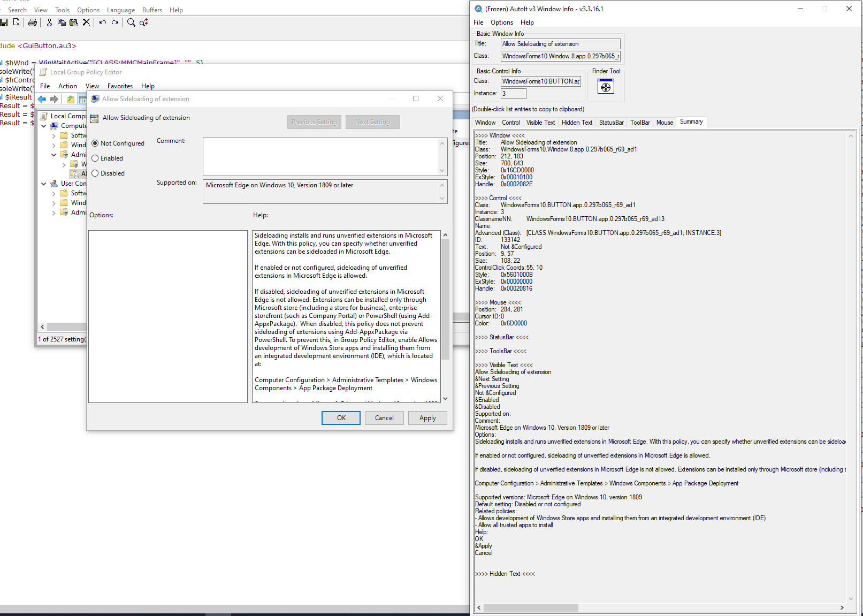Viewport: 863px width, 616px height.
Task: Switch to the Visible Text tab
Action: [x=540, y=123]
